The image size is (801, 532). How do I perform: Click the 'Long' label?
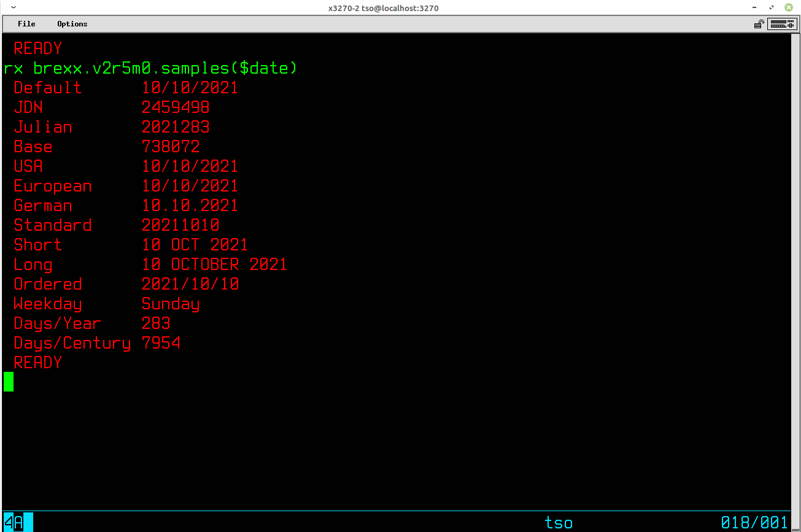pyautogui.click(x=33, y=264)
